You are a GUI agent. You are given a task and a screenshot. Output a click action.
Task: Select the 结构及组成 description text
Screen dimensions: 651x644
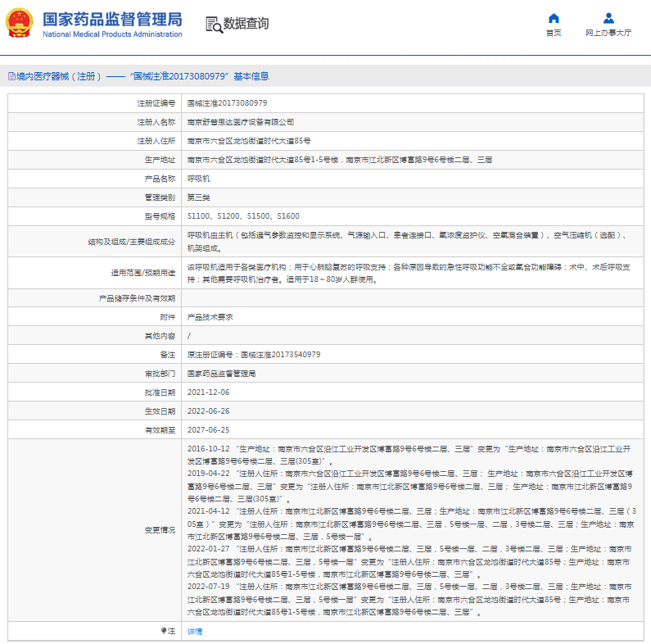(409, 242)
